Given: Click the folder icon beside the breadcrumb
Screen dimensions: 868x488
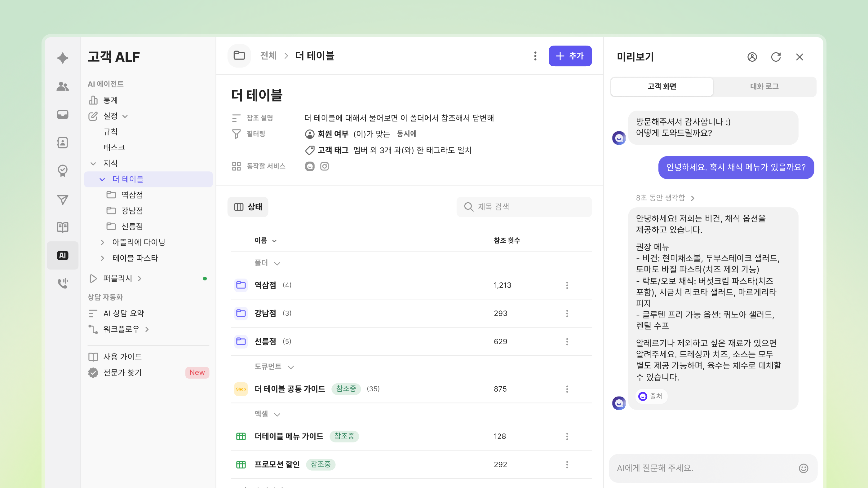Looking at the screenshot, I should pos(239,55).
